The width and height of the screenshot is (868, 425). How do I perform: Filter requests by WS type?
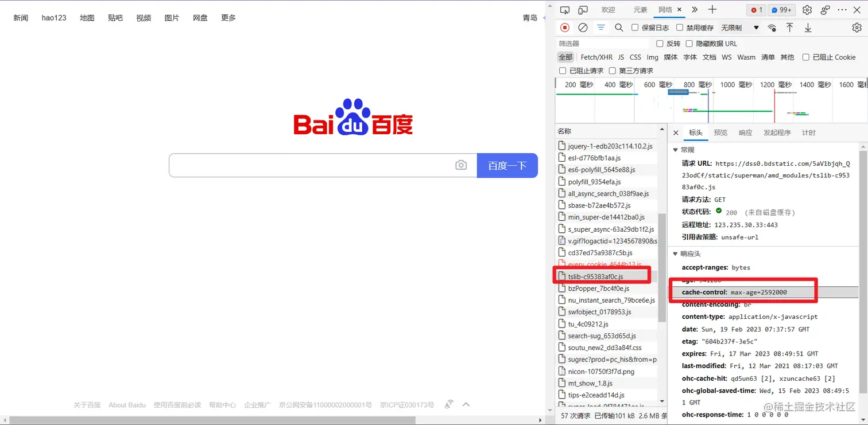point(727,57)
